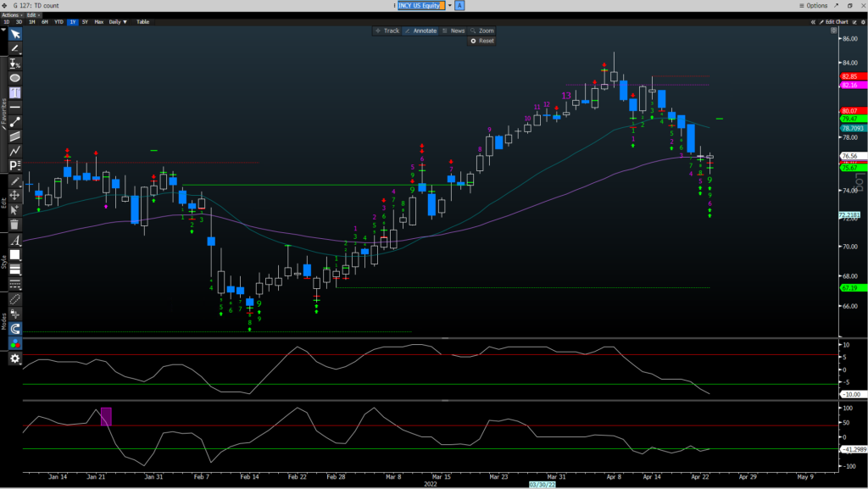Select the text box annotation tool
Image resolution: width=868 pixels, height=489 pixels.
click(x=15, y=92)
